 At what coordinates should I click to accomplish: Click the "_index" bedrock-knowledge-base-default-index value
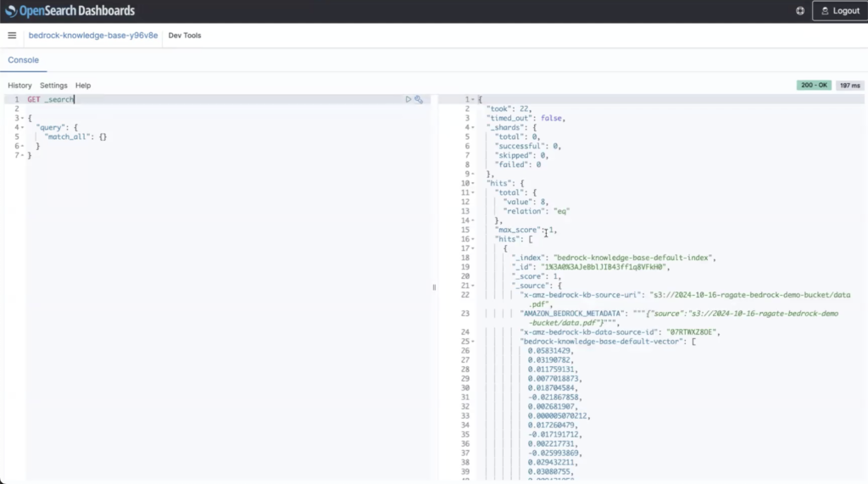tap(634, 258)
